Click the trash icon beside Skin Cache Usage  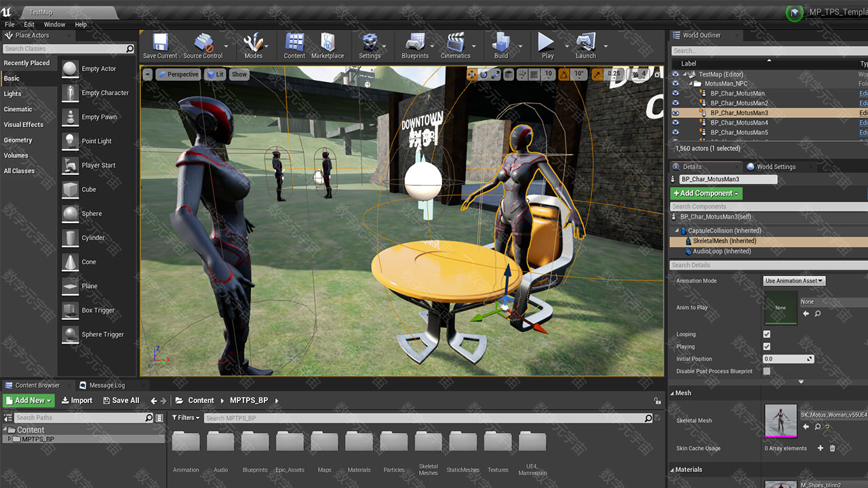click(x=833, y=448)
